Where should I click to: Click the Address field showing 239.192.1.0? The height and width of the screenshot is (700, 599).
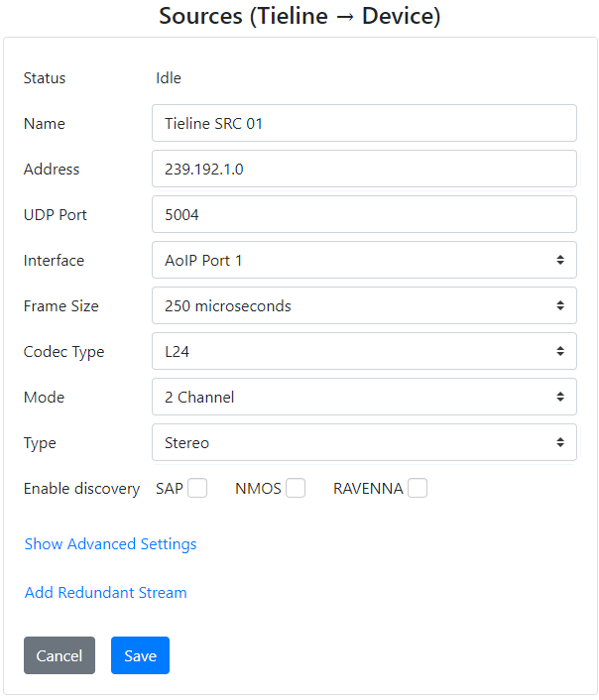tap(364, 170)
